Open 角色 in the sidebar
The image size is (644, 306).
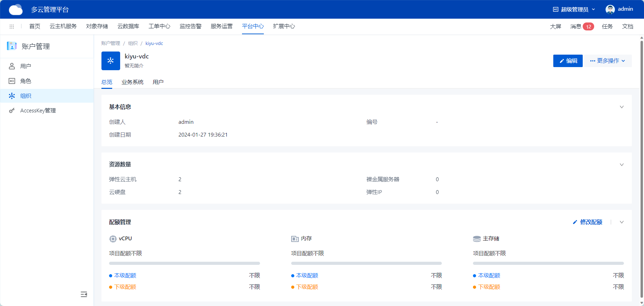point(26,81)
